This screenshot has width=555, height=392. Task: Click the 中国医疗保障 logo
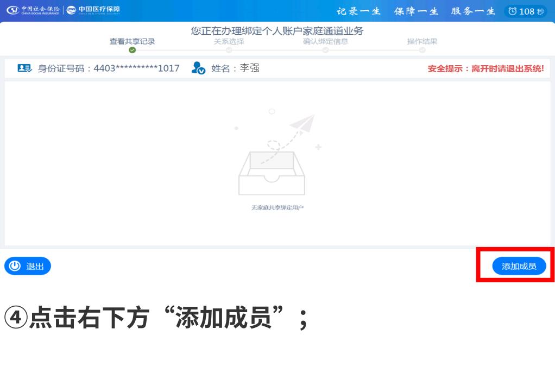point(93,10)
